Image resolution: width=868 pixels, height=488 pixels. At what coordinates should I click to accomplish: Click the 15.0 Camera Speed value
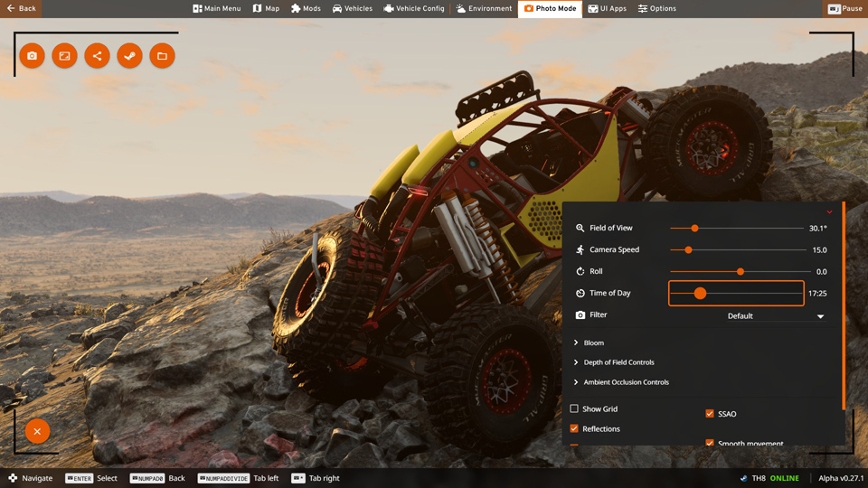[x=819, y=250]
